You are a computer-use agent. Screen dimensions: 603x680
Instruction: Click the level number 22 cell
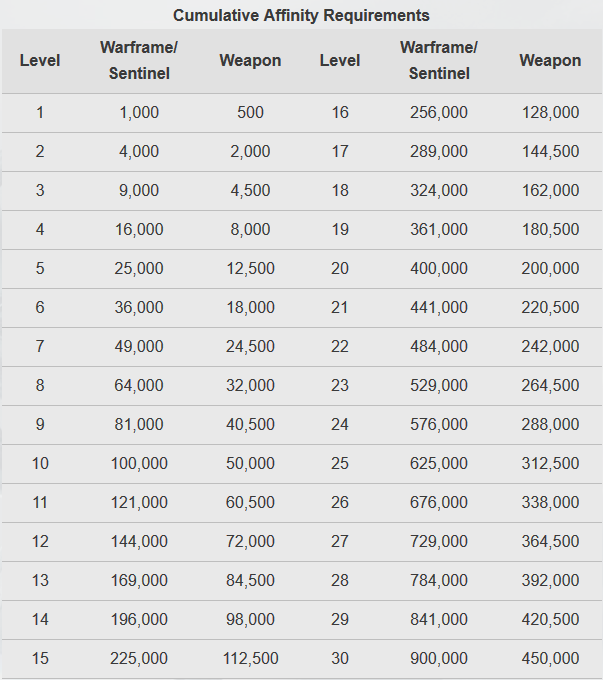[x=340, y=346]
